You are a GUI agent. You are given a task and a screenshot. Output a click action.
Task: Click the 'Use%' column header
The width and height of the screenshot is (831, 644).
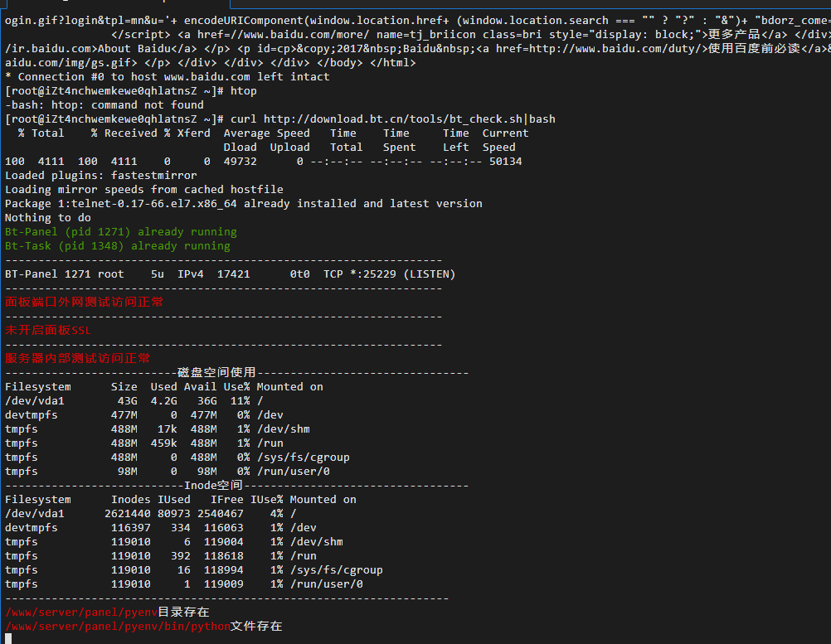pos(237,387)
